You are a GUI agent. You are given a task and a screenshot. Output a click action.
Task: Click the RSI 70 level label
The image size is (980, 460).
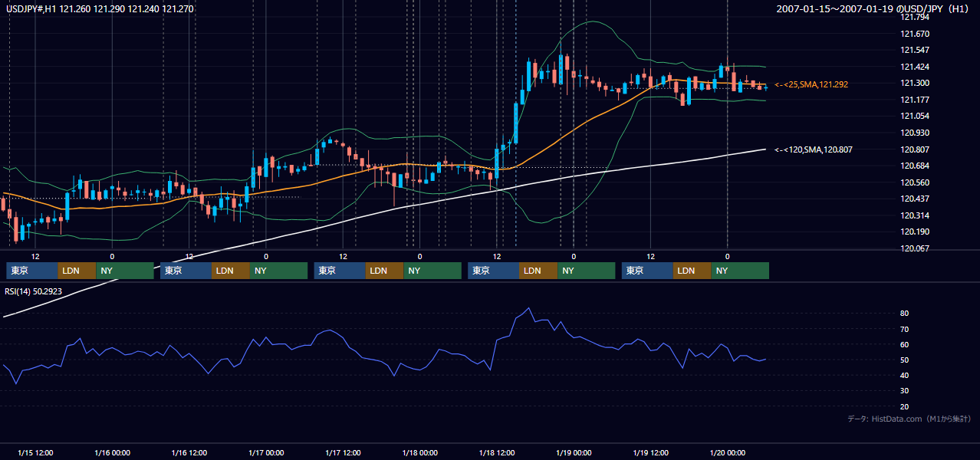904,329
